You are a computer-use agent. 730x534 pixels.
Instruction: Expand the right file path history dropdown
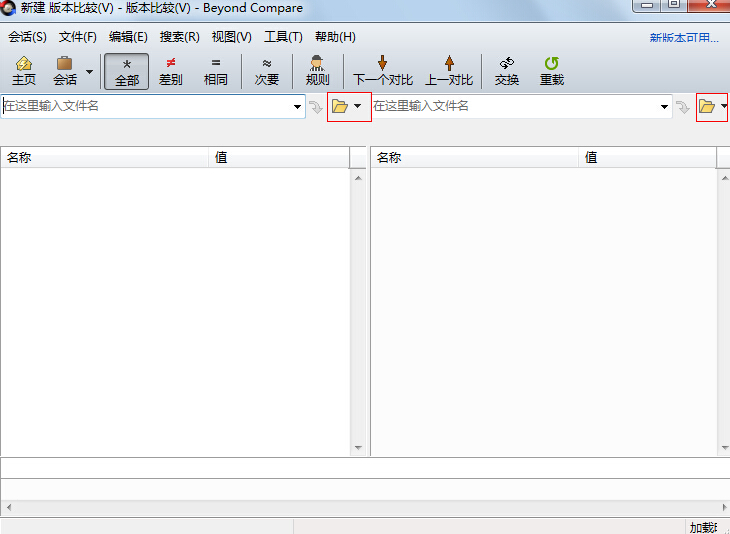pos(664,107)
